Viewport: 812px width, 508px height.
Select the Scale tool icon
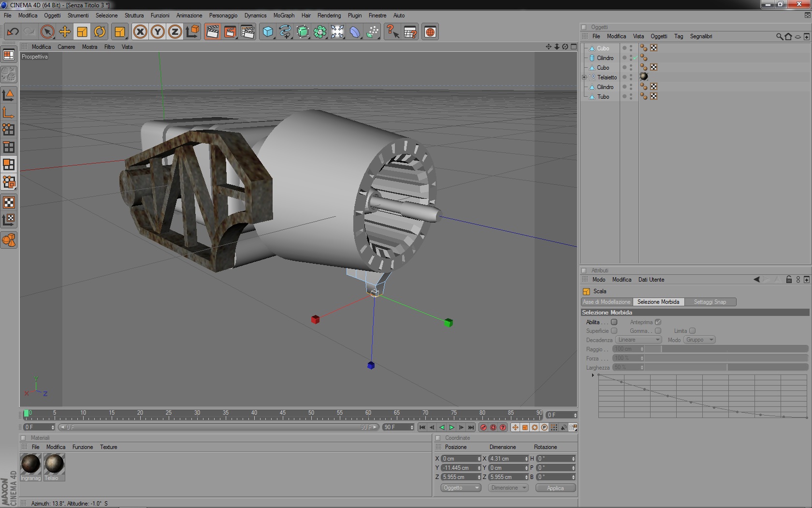(x=82, y=32)
